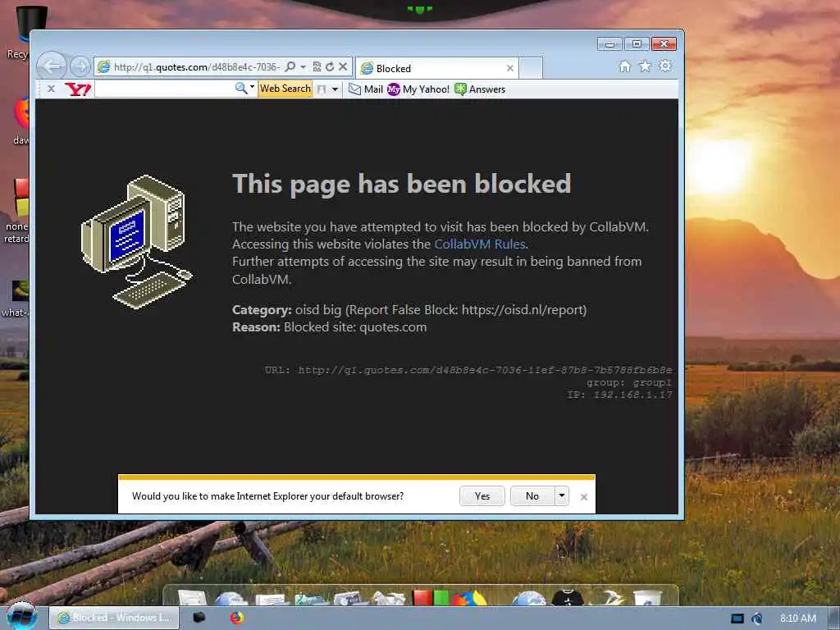Close the Internet Explorer window
This screenshot has width=840, height=630.
tap(664, 44)
